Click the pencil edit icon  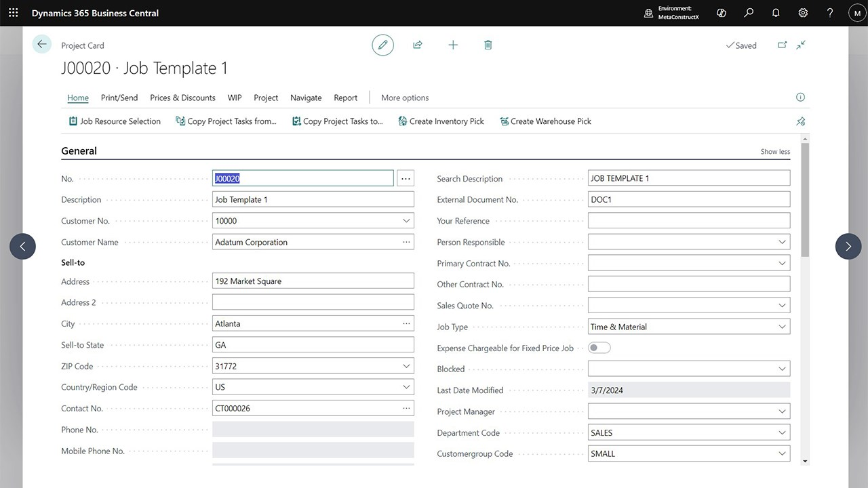(382, 45)
